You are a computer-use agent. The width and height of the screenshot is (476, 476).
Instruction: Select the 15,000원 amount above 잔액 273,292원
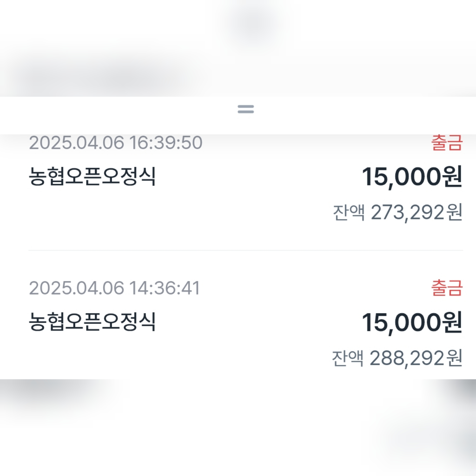point(412,177)
